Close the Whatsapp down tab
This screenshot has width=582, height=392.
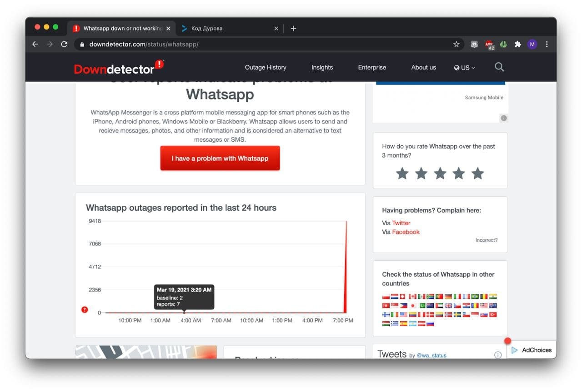coord(168,28)
